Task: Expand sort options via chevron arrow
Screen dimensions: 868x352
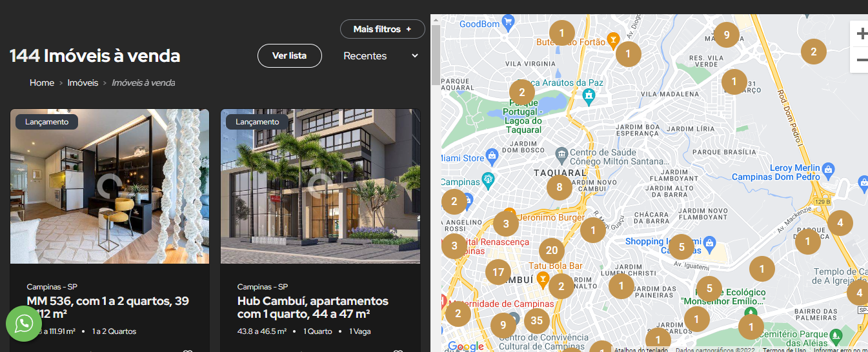Action: click(x=415, y=55)
